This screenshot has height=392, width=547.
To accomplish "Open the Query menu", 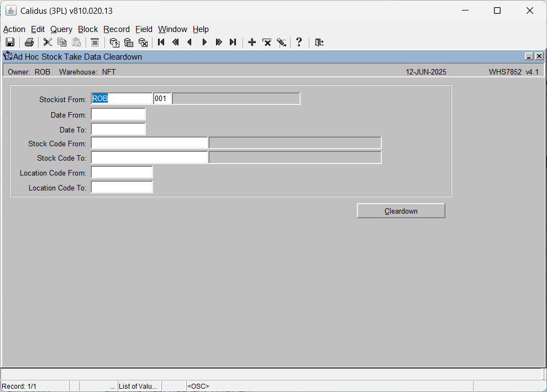I will coord(61,29).
